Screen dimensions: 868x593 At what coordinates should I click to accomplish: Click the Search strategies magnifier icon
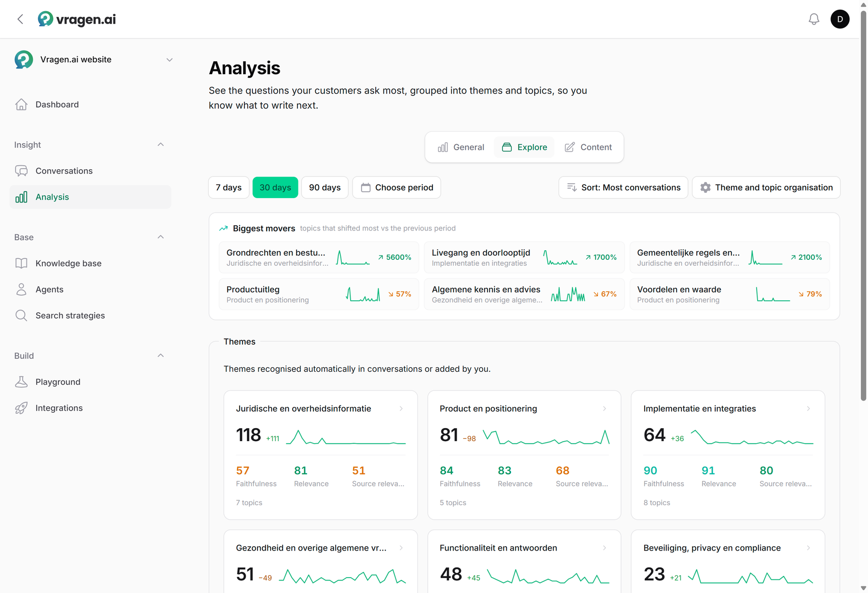[x=21, y=316]
